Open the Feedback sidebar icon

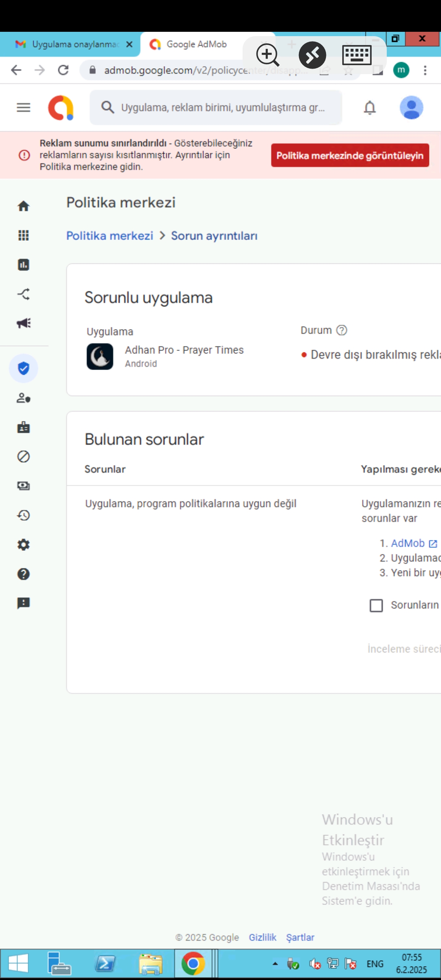pos(23,603)
